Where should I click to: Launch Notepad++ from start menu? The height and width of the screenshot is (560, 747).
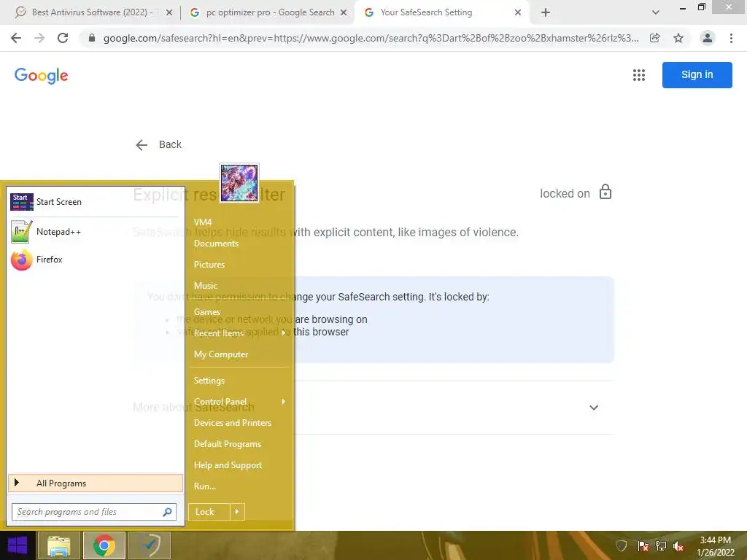(x=94, y=232)
